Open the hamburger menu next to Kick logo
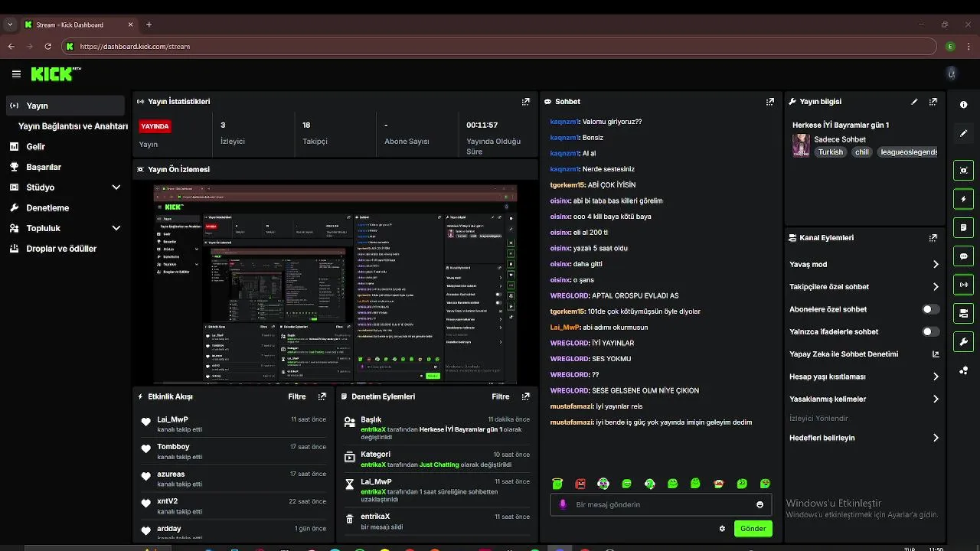980x551 pixels. pos(16,74)
